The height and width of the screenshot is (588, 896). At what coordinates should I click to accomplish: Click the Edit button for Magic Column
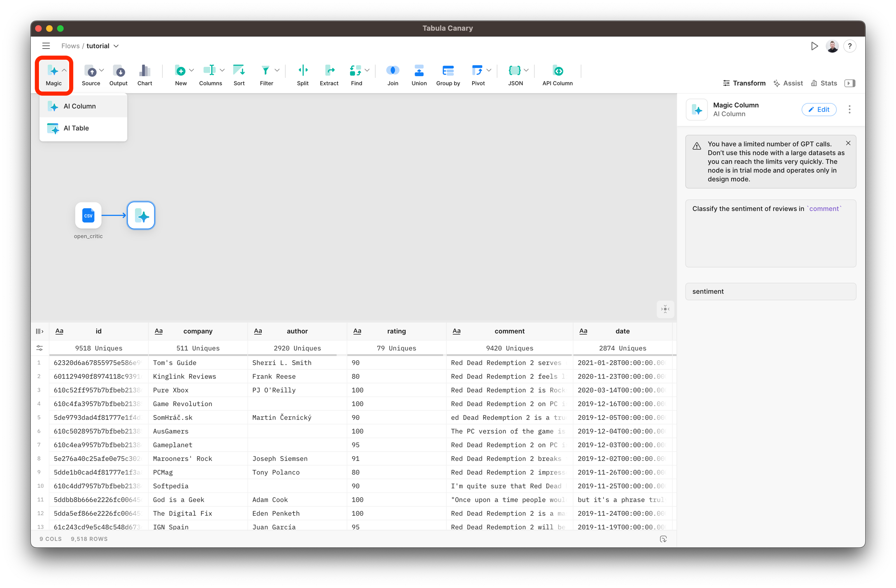coord(819,110)
